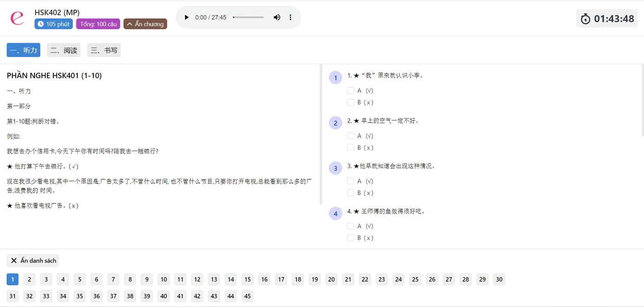Image resolution: width=644 pixels, height=307 pixels.
Task: Go to question 31 in navigator
Action: pyautogui.click(x=12, y=296)
